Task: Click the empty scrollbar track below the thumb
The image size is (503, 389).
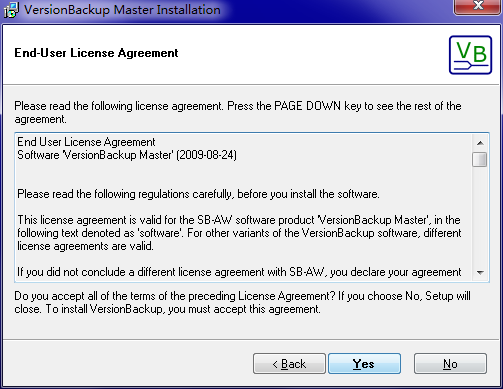Action: 480,216
